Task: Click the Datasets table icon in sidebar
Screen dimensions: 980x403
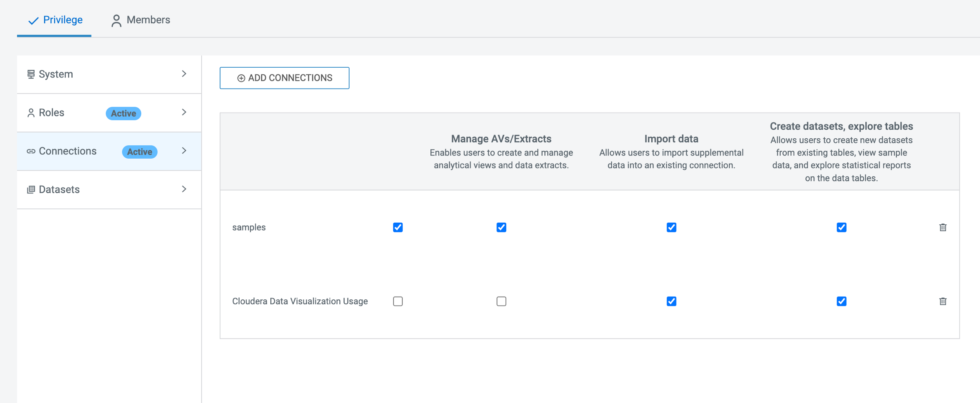Action: point(31,190)
